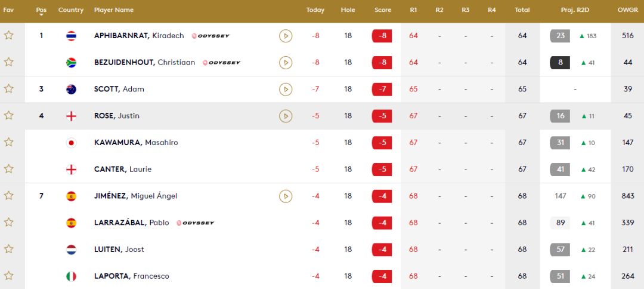This screenshot has width=644, height=289.
Task: Open Masahiro Kawamura's player profile
Action: (x=136, y=143)
